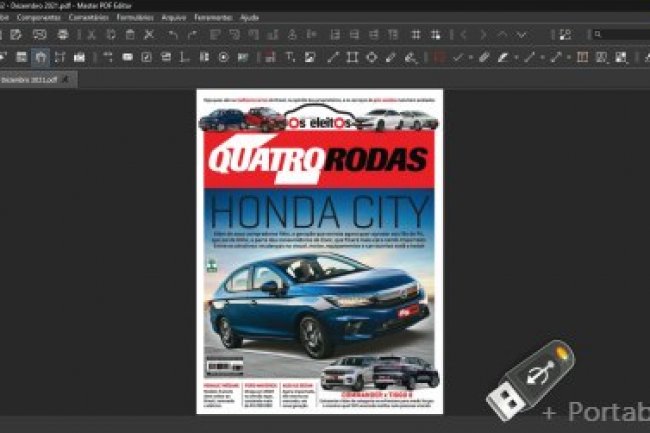Click the paperclip attachment icon
This screenshot has width=650, height=433.
pos(483,57)
